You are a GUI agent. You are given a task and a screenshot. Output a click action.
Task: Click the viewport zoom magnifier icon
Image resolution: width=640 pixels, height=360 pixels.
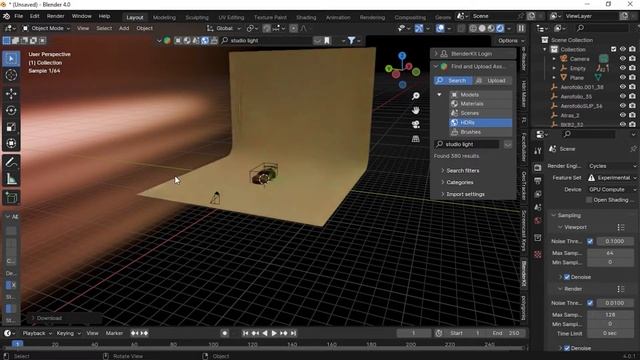coord(416,96)
